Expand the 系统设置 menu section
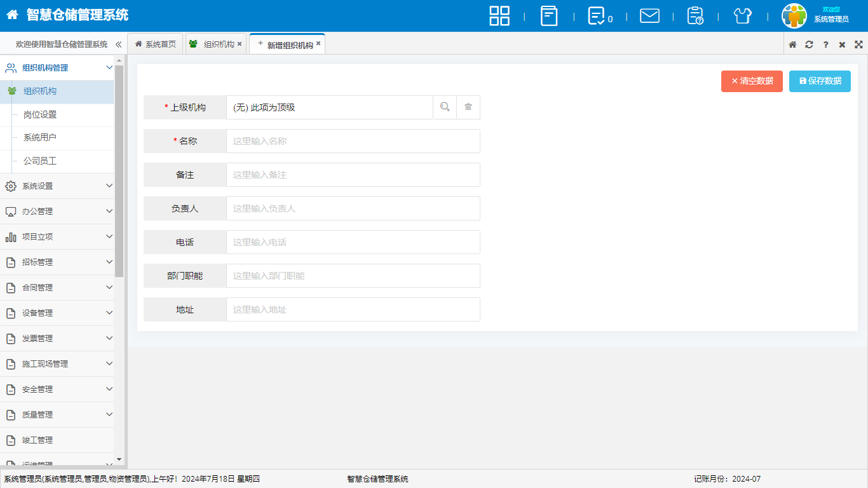The image size is (868, 488). point(57,186)
